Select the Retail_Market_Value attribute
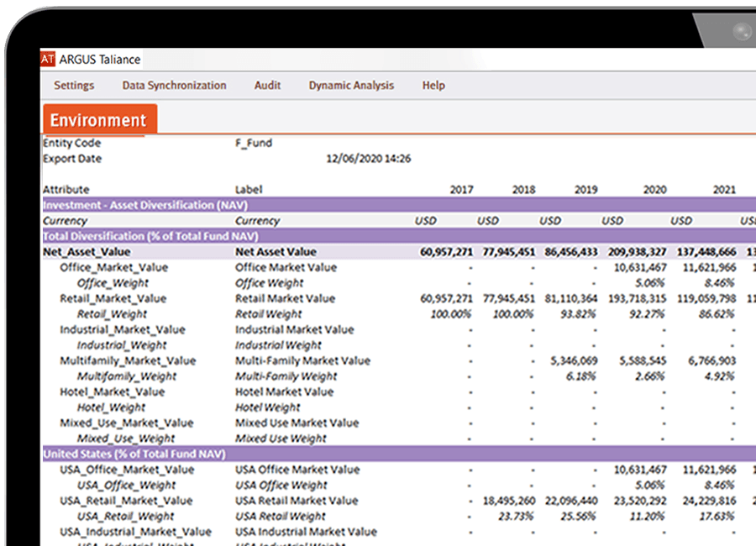The height and width of the screenshot is (546, 756). [113, 298]
